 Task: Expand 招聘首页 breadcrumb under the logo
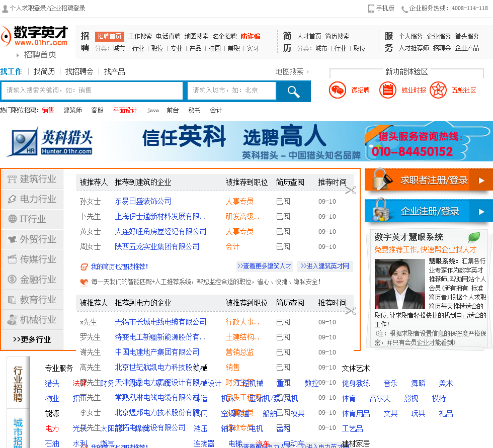[40, 55]
